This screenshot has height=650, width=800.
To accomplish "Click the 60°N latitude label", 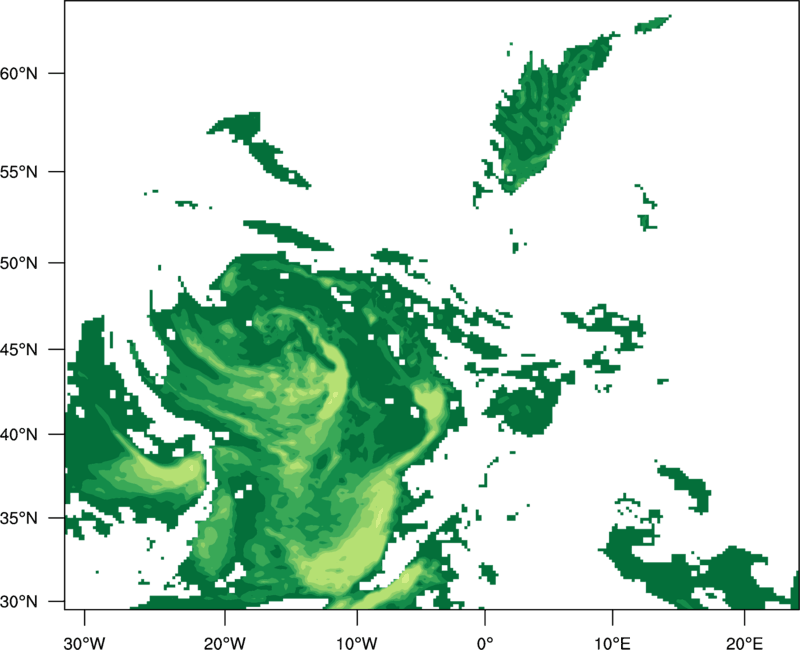I will click(x=19, y=73).
